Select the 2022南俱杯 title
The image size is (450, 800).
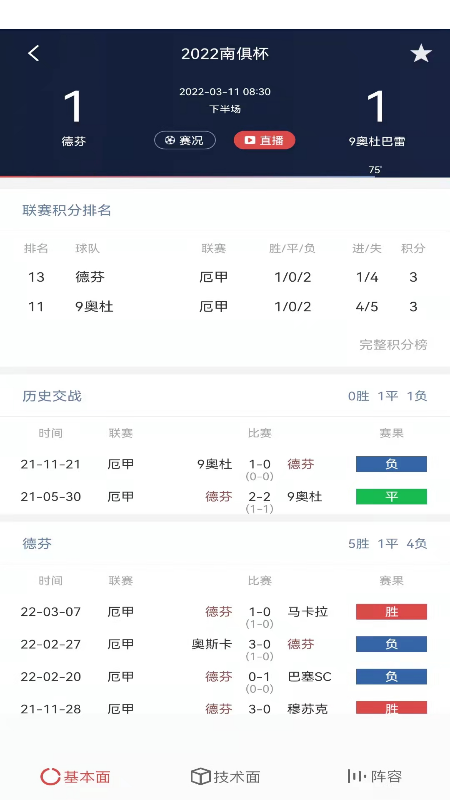coord(224,54)
